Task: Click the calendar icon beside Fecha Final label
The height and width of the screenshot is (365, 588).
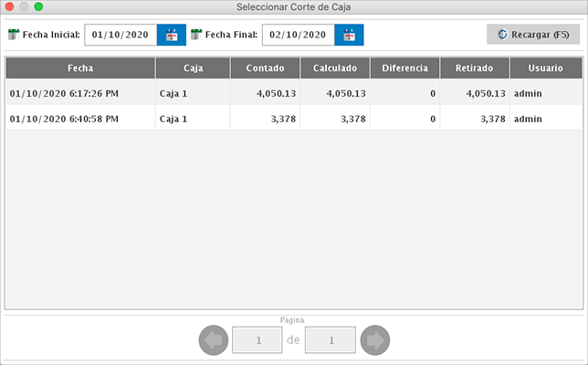Action: pos(196,36)
